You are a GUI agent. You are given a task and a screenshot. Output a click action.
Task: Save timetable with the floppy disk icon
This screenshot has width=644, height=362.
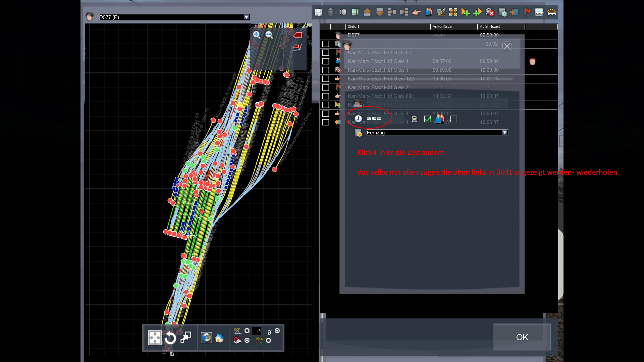[x=318, y=12]
